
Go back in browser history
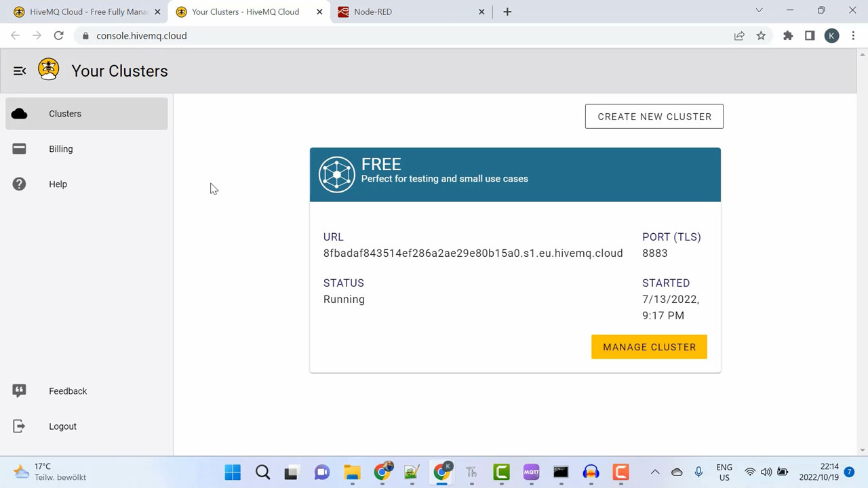(15, 36)
